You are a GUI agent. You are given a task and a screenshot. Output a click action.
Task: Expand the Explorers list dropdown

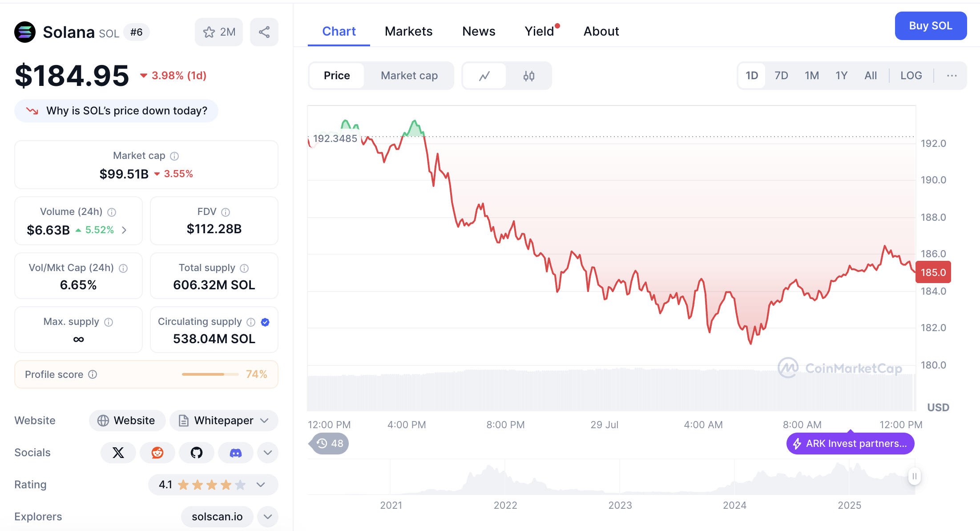(268, 517)
